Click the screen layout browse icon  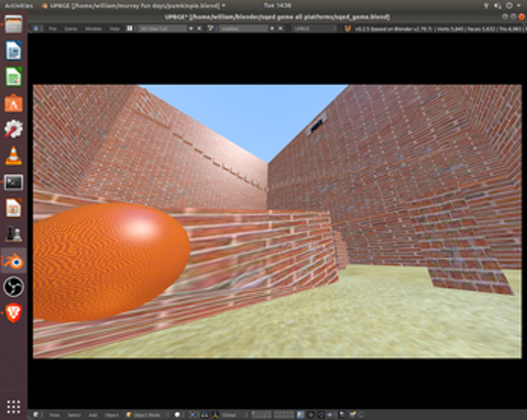tap(129, 29)
